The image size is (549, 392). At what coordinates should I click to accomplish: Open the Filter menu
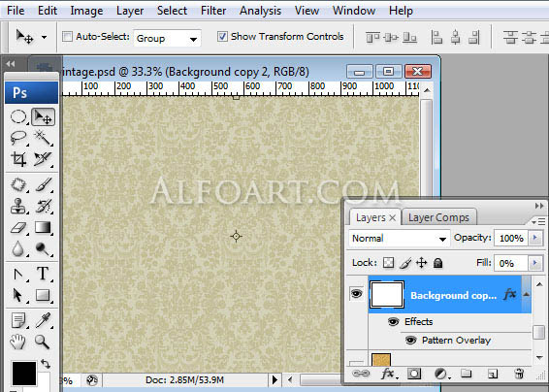click(x=213, y=11)
